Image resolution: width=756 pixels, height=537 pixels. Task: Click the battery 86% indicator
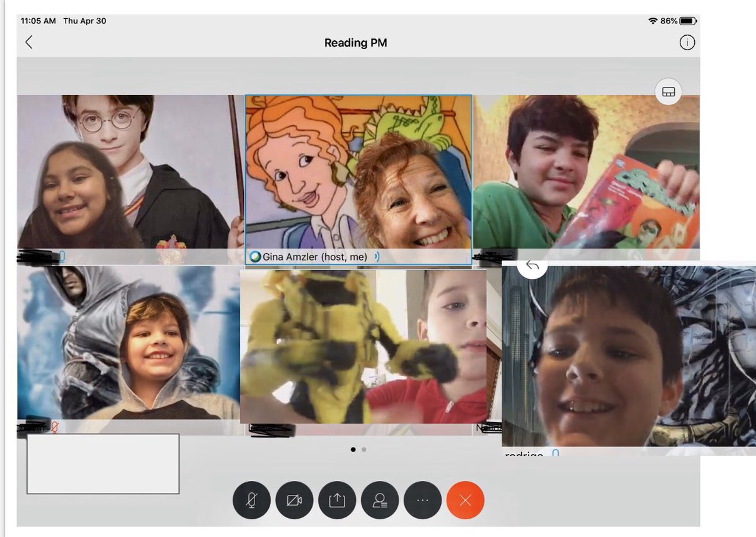[678, 21]
